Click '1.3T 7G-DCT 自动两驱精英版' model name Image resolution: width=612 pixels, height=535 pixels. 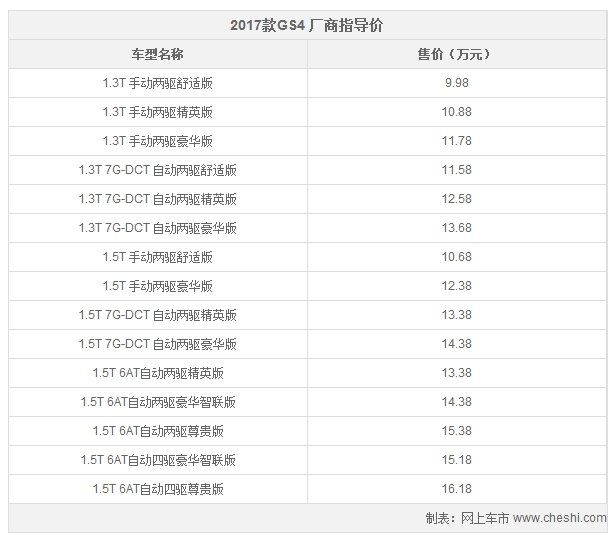pos(158,199)
